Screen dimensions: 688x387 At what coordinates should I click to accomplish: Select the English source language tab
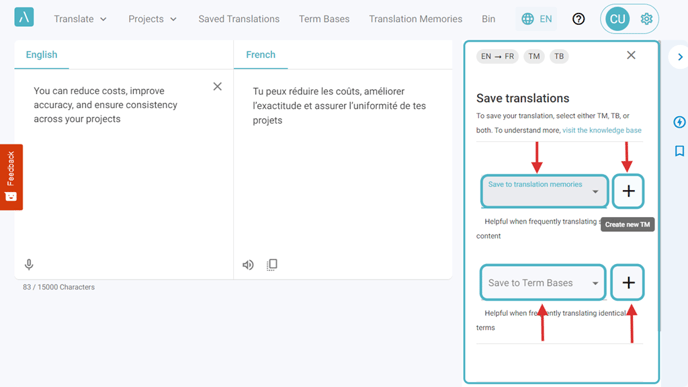pos(42,55)
